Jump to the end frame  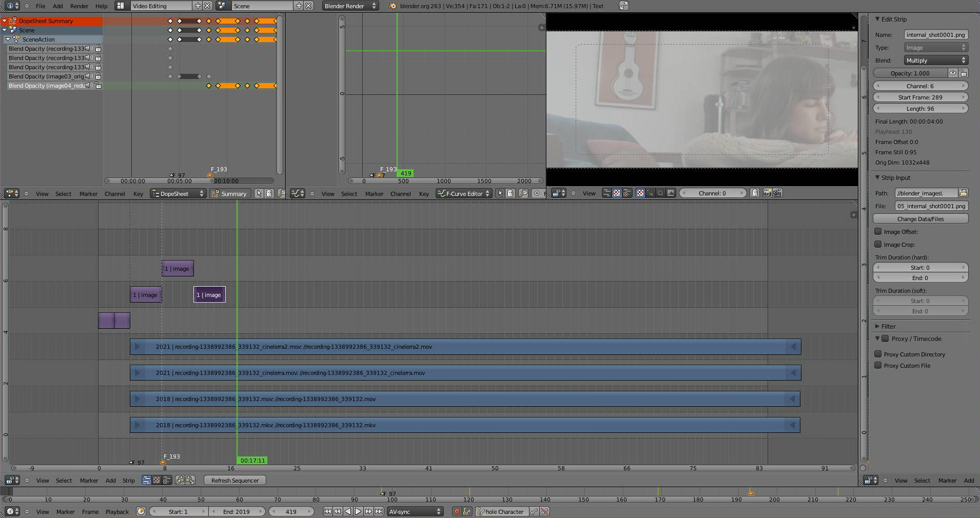pos(379,511)
